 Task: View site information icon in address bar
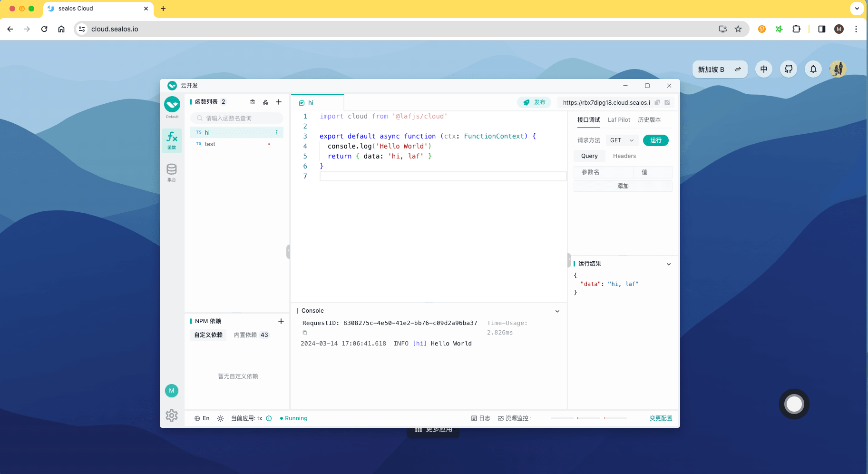[82, 29]
